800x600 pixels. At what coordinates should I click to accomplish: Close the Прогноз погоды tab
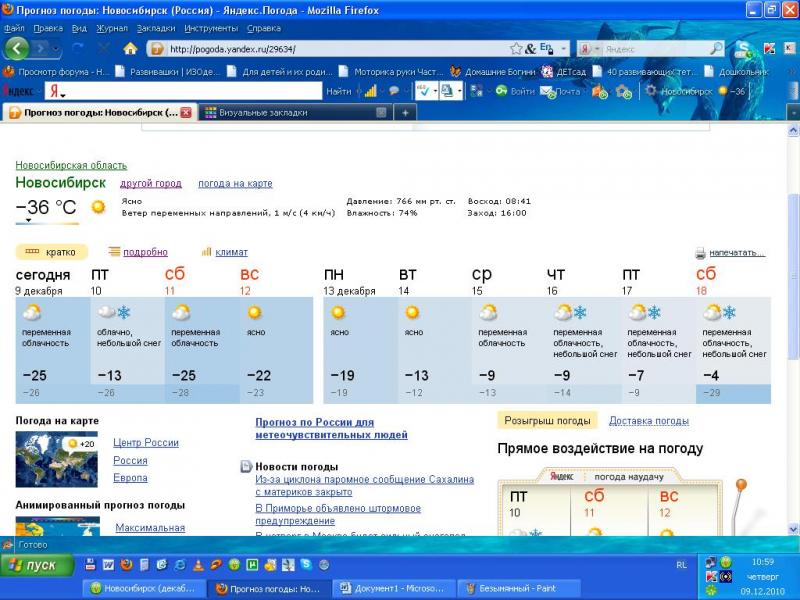click(186, 113)
